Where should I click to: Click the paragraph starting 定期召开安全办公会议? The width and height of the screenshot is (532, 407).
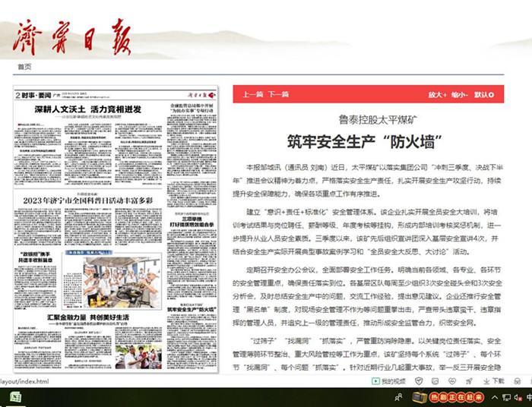click(368, 296)
